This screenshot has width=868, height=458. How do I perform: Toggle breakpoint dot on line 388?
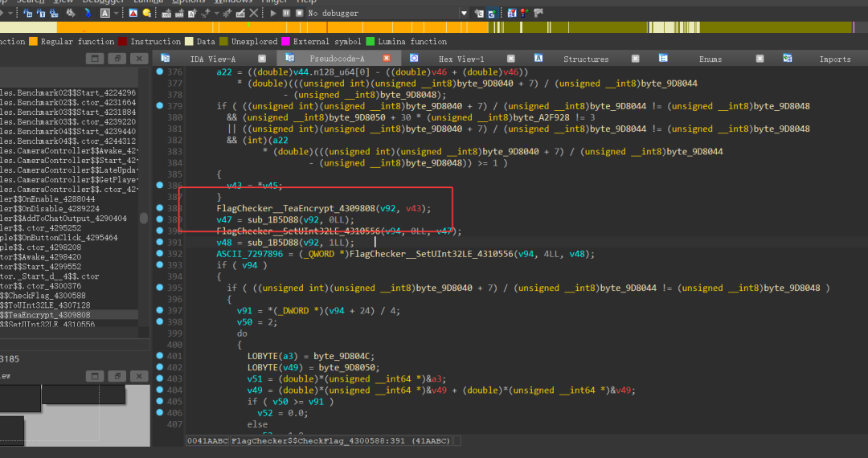[159, 208]
